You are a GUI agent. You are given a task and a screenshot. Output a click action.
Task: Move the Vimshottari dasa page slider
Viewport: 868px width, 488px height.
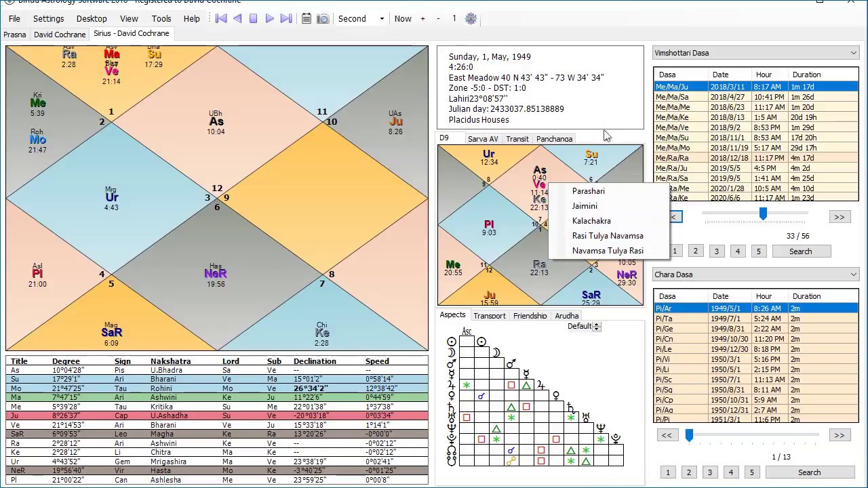pyautogui.click(x=763, y=214)
